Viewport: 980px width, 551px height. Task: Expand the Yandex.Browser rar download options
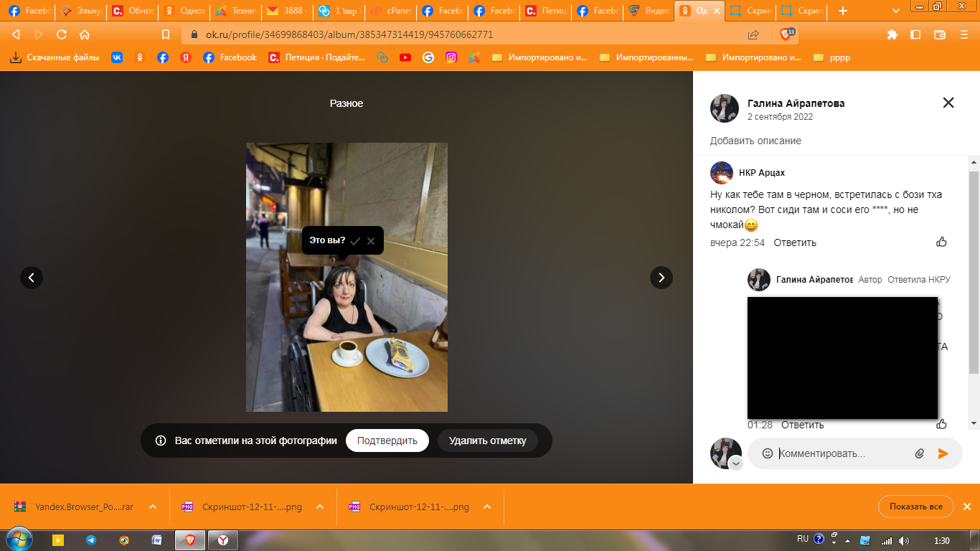[x=153, y=507]
